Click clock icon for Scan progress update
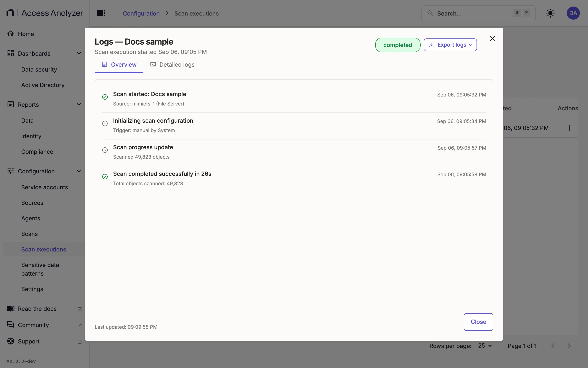Image resolution: width=588 pixels, height=368 pixels. pyautogui.click(x=105, y=150)
